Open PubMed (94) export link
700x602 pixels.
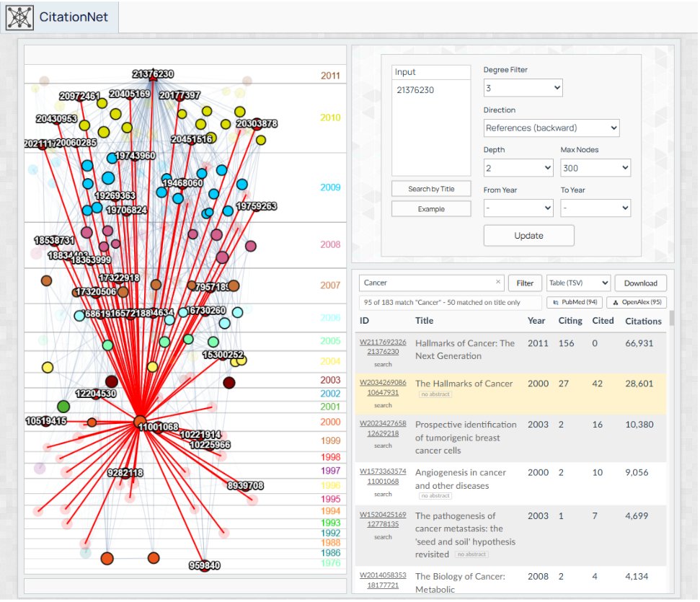tap(575, 302)
